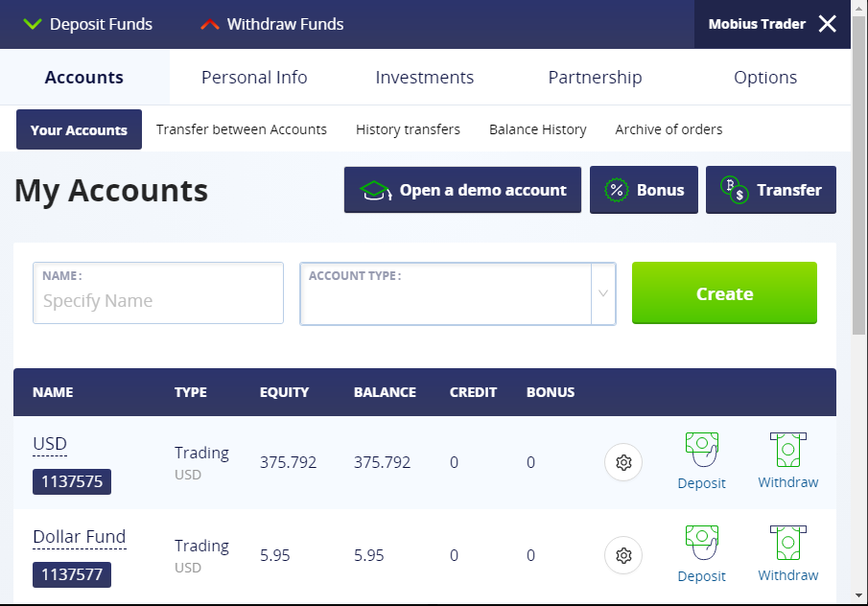Click Deposit cash icon for USD account
The image size is (868, 606).
[702, 450]
